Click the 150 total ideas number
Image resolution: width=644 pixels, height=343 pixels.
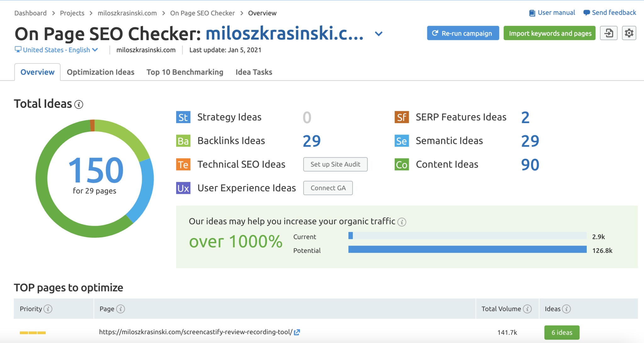[96, 170]
